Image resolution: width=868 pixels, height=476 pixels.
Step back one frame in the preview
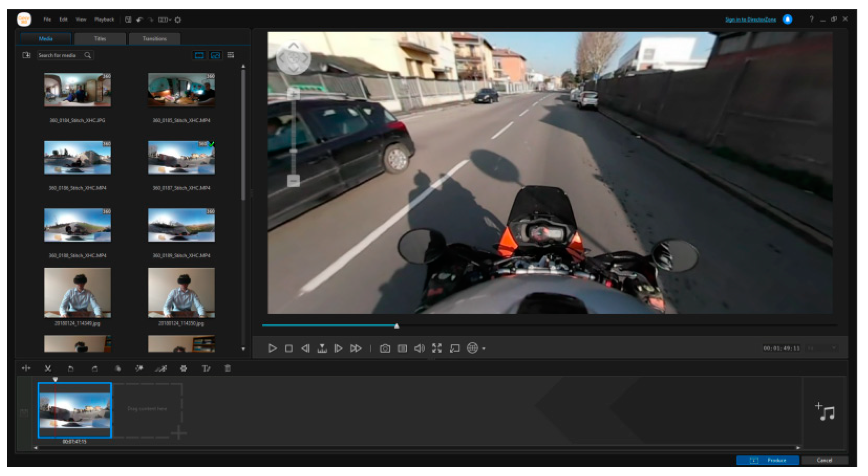305,349
